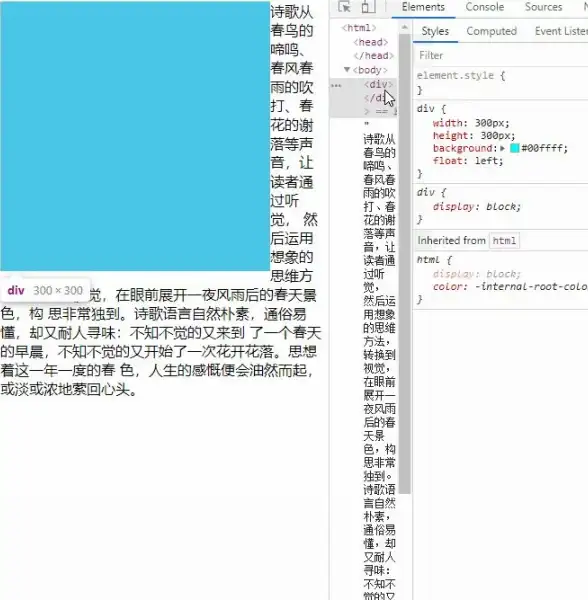Activate the inspect element picker icon
588x600 pixels.
tap(344, 7)
